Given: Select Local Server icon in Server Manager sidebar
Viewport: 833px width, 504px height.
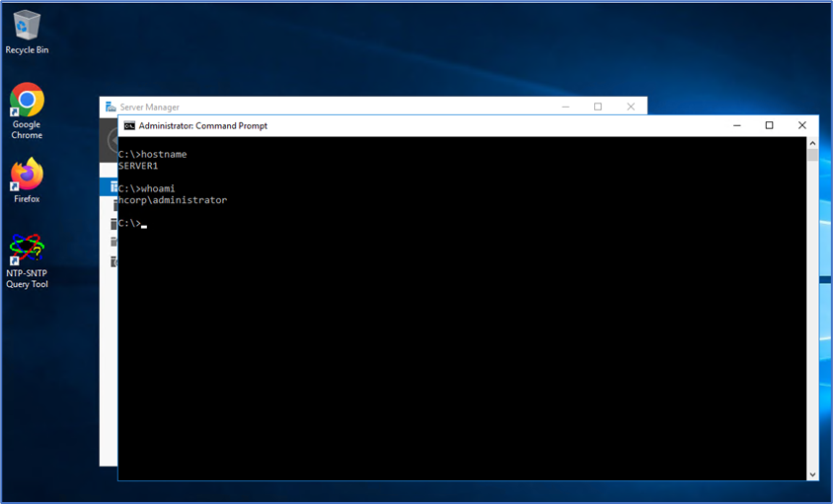Looking at the screenshot, I should [113, 205].
